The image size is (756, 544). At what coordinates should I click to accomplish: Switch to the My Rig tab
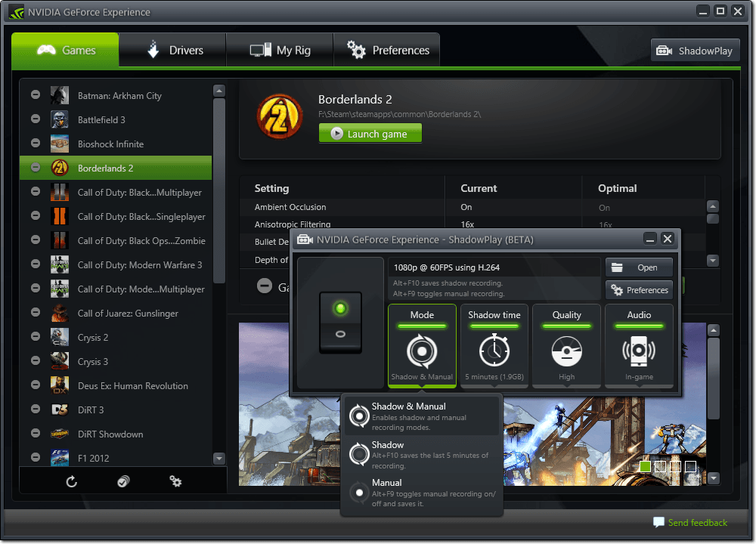point(280,51)
